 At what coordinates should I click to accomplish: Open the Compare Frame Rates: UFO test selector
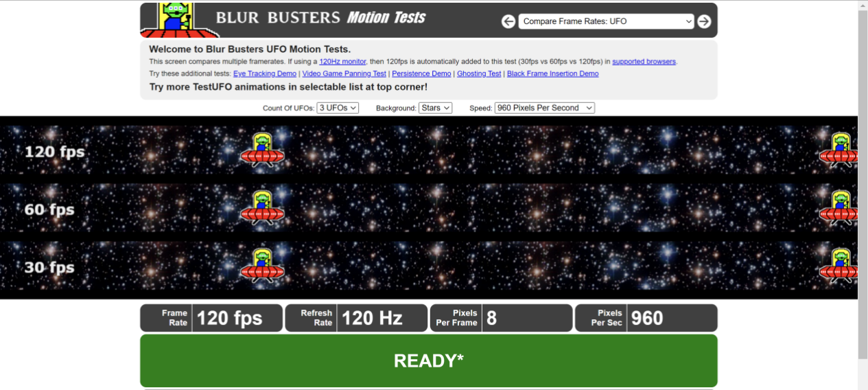coord(607,21)
